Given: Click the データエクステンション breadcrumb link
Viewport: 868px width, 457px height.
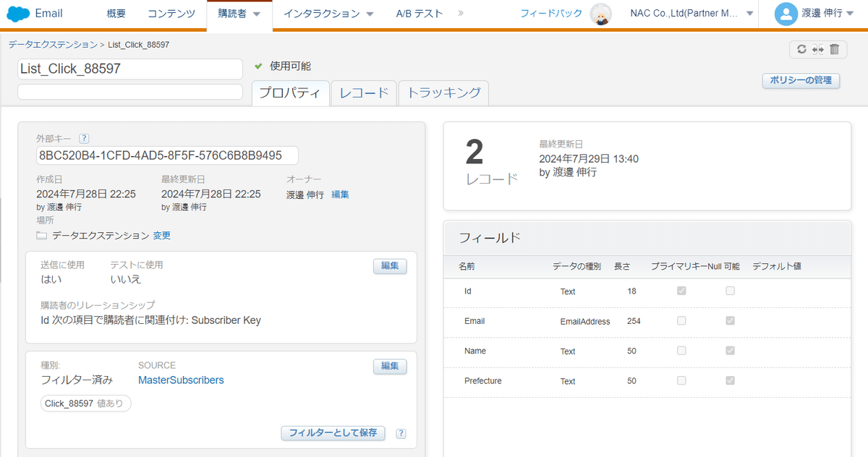Looking at the screenshot, I should [53, 45].
